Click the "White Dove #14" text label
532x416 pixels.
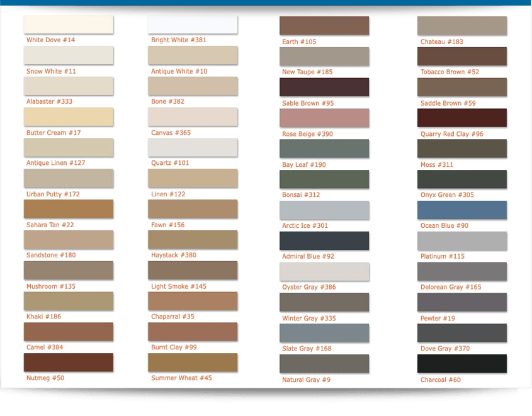(x=50, y=40)
